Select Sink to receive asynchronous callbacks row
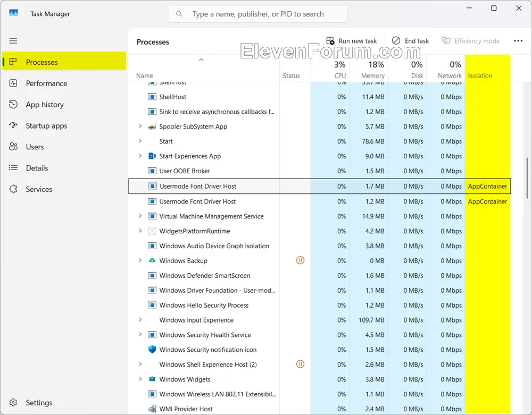 (x=320, y=112)
